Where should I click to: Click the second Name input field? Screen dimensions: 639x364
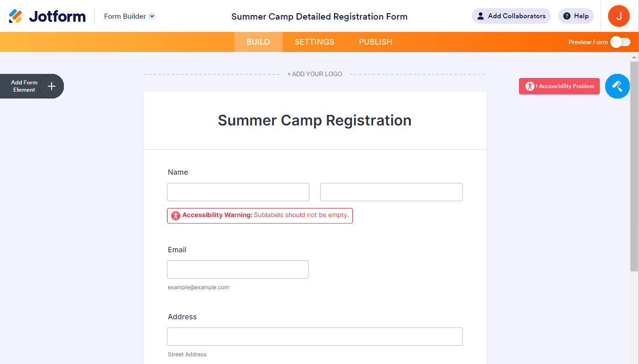(392, 192)
